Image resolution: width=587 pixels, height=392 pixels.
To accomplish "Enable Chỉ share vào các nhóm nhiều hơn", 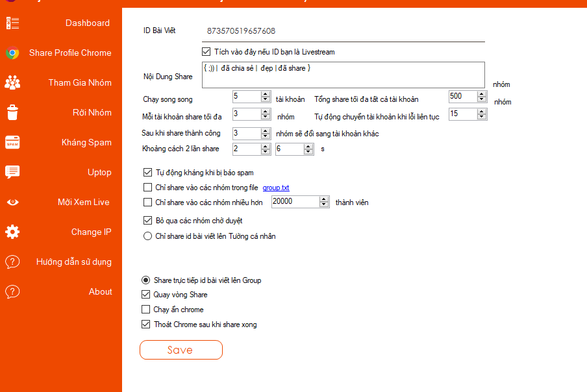I will coord(147,202).
